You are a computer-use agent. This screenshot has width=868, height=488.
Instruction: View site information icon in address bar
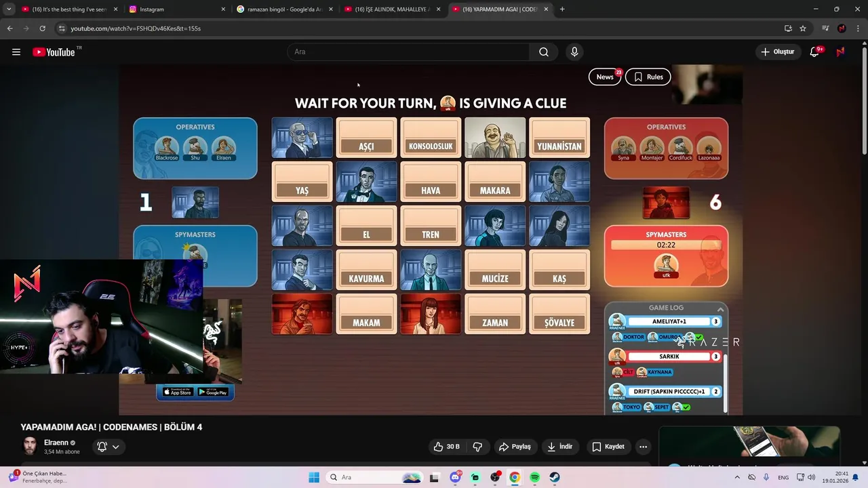click(62, 28)
